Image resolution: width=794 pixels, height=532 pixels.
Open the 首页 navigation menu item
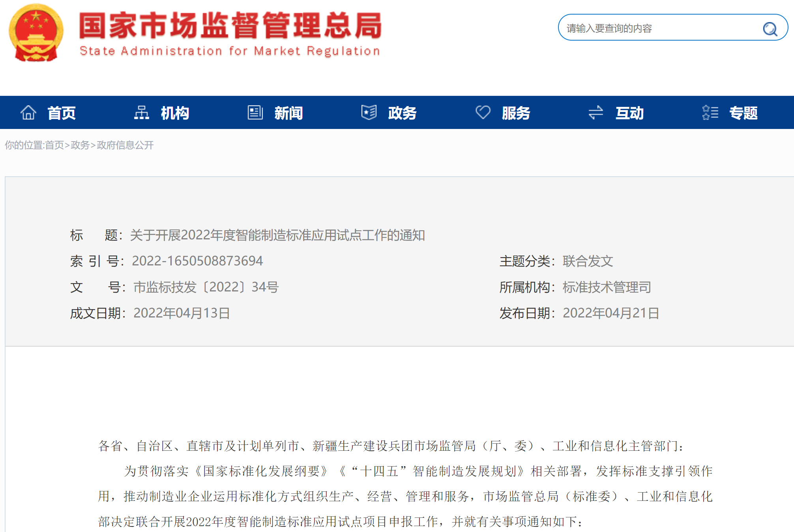(x=62, y=113)
